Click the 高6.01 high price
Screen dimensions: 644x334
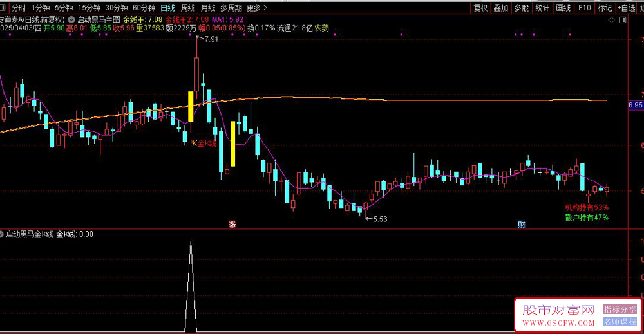[77, 28]
